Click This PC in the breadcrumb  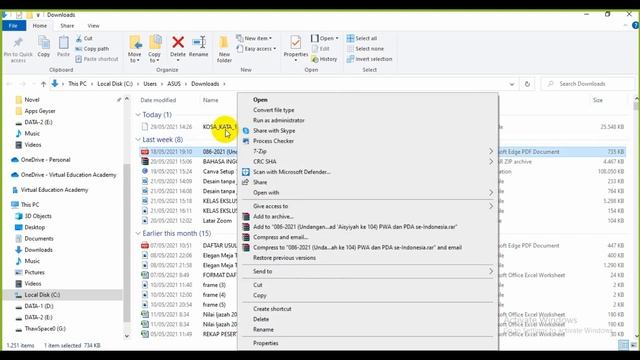point(77,84)
